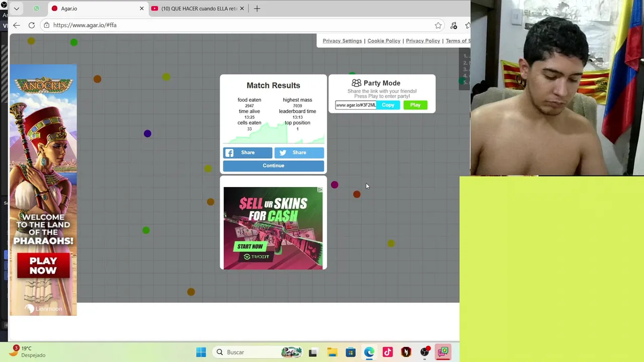This screenshot has width=644, height=362.
Task: Click the 'food eaten' stat label
Action: pyautogui.click(x=249, y=100)
